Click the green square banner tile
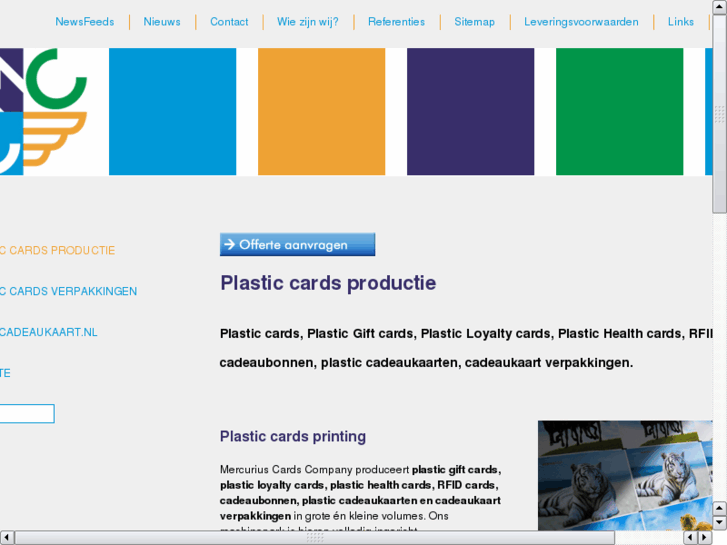 click(619, 111)
